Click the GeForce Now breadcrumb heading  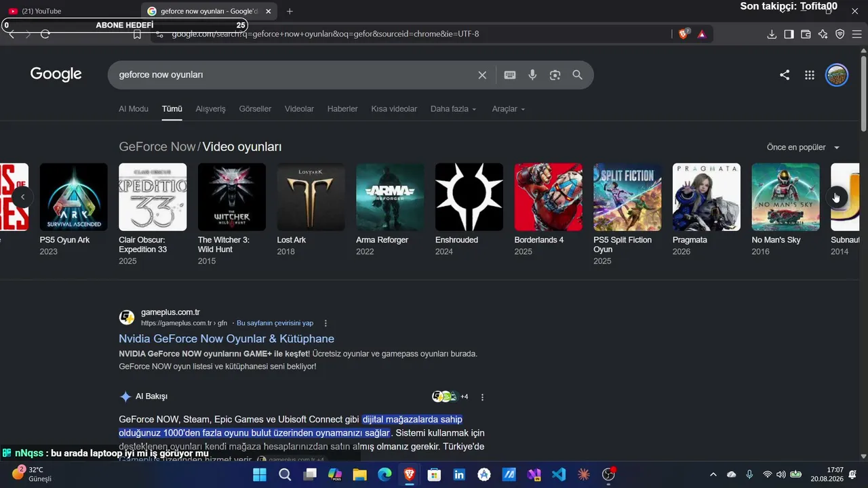click(157, 147)
